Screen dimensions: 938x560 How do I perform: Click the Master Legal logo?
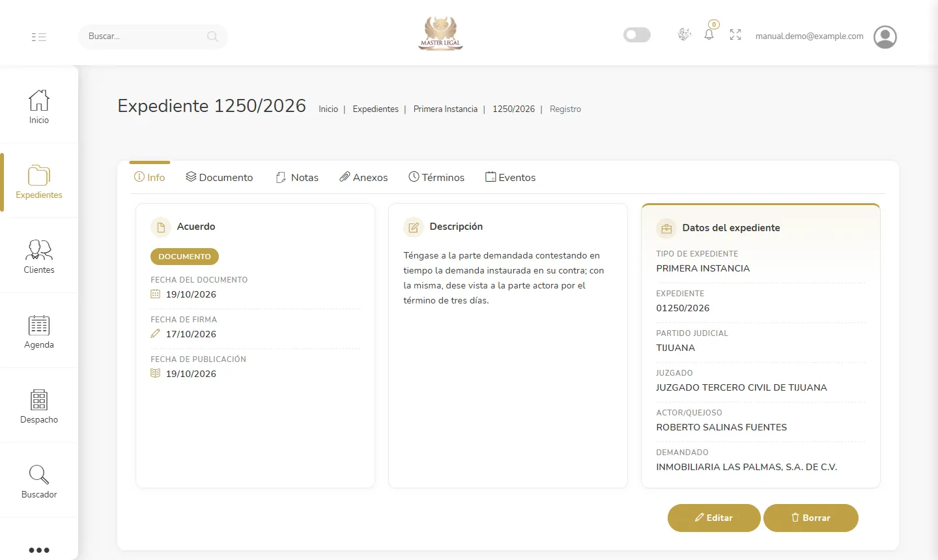pyautogui.click(x=441, y=33)
